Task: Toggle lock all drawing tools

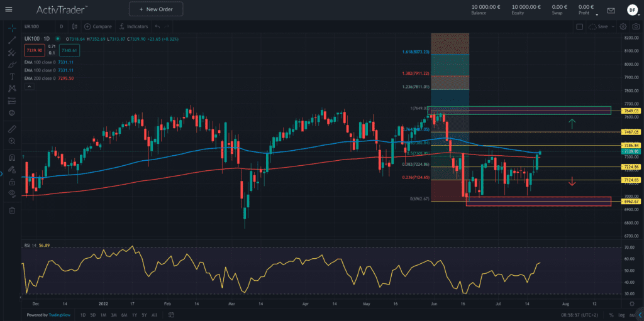Action: (12, 182)
